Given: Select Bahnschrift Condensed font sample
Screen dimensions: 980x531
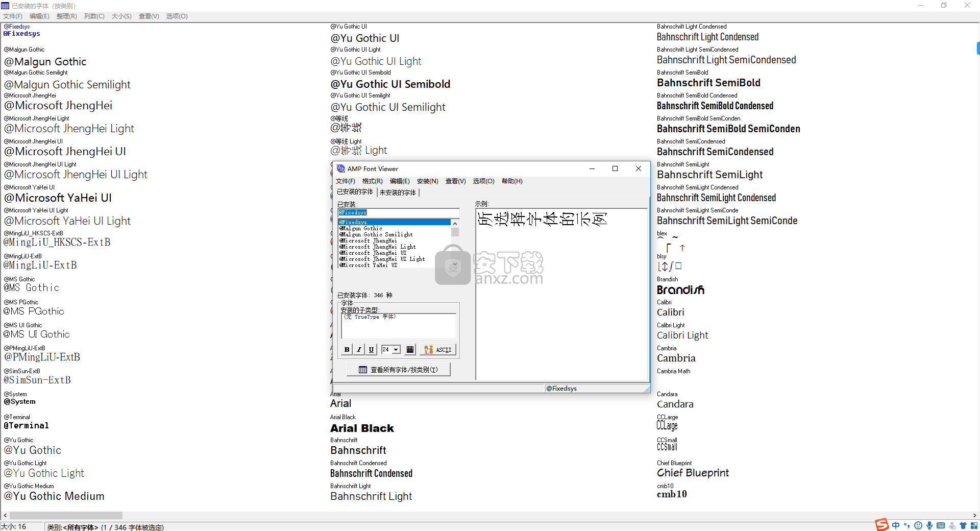Looking at the screenshot, I should 371,473.
